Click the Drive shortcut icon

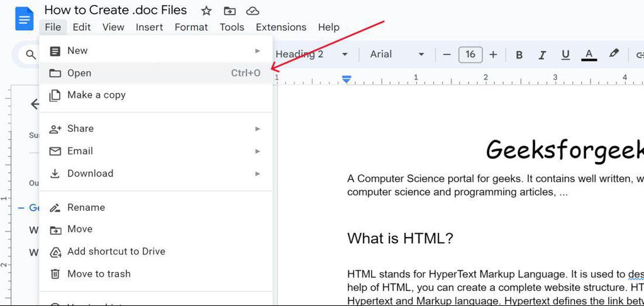(55, 252)
